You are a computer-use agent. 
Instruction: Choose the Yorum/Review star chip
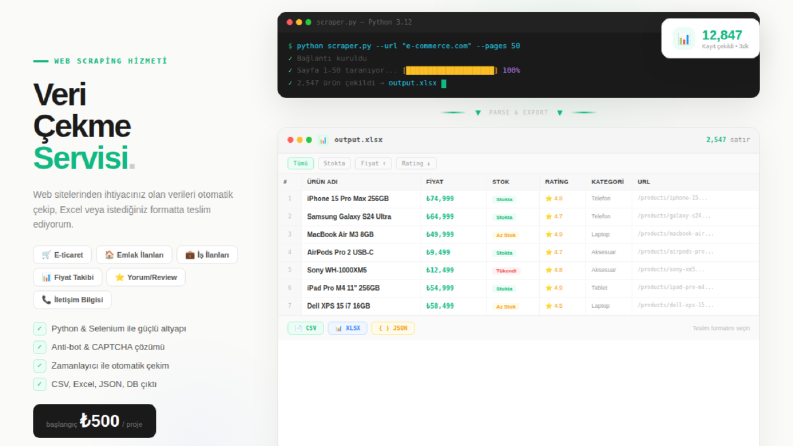146,277
